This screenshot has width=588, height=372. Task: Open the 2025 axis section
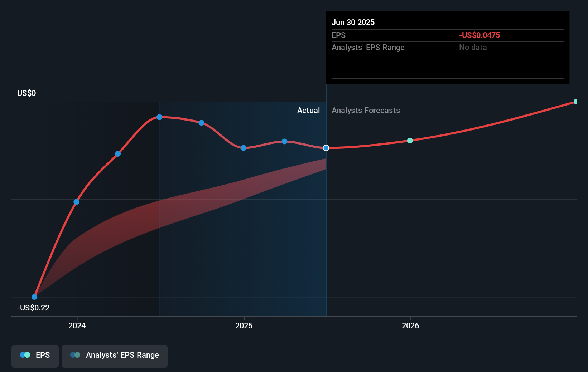tap(244, 326)
